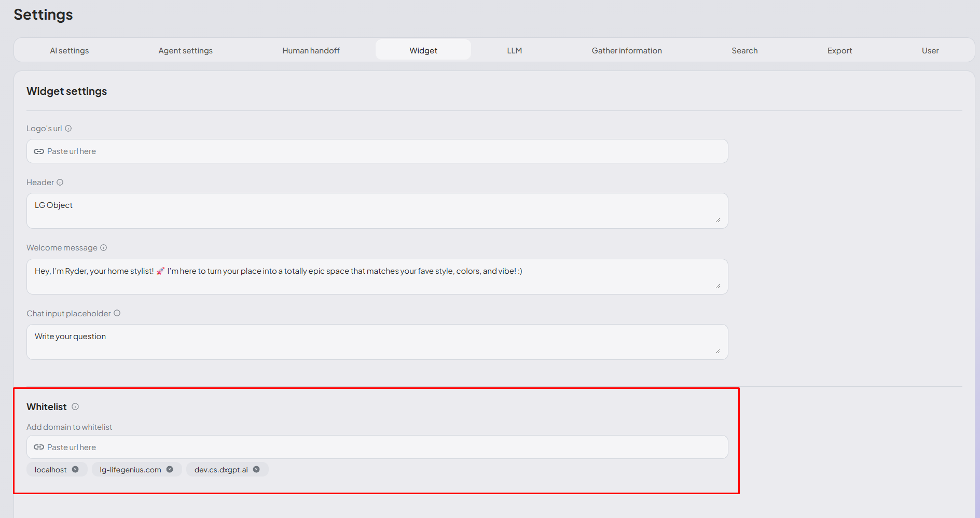Screen dimensions: 980x518
Task: Click the Welcome message text area
Action: coord(377,276)
